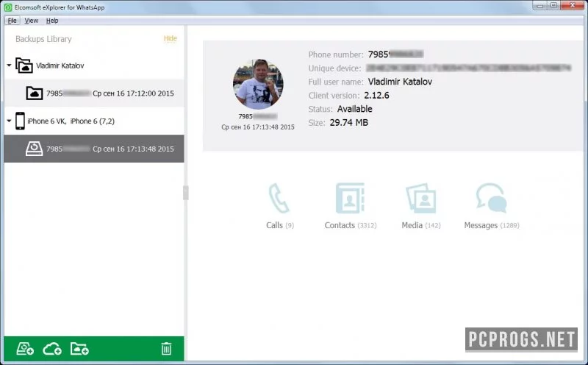
Task: Click the Vladimir Katalov cloud folder icon
Action: (24, 65)
